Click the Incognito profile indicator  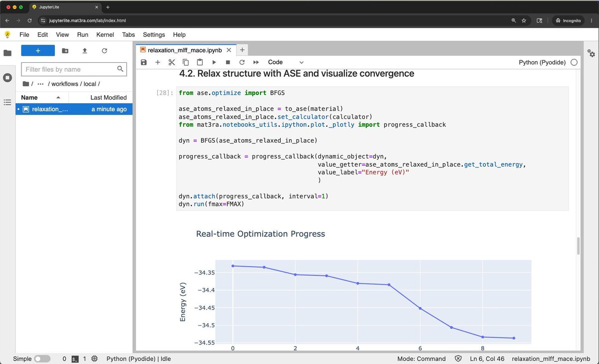pos(568,20)
